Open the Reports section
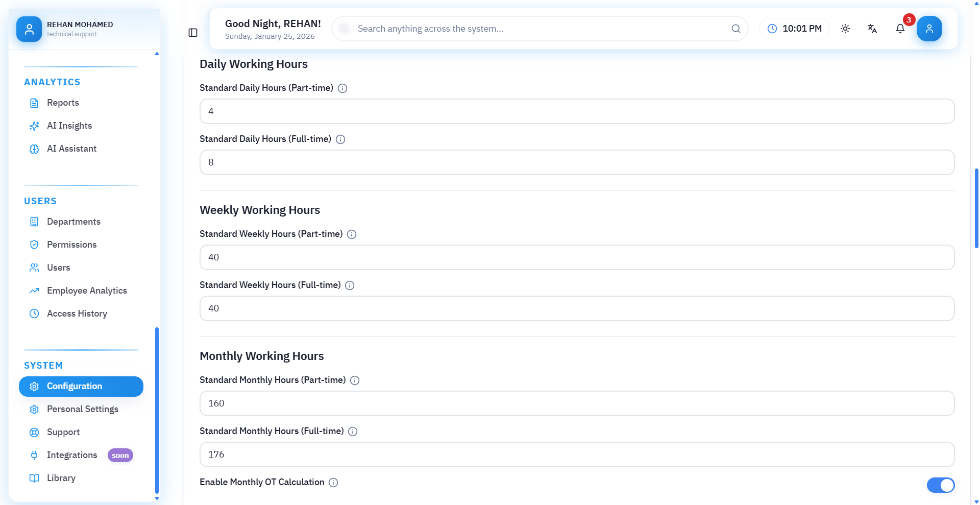The image size is (980, 505). pyautogui.click(x=63, y=103)
